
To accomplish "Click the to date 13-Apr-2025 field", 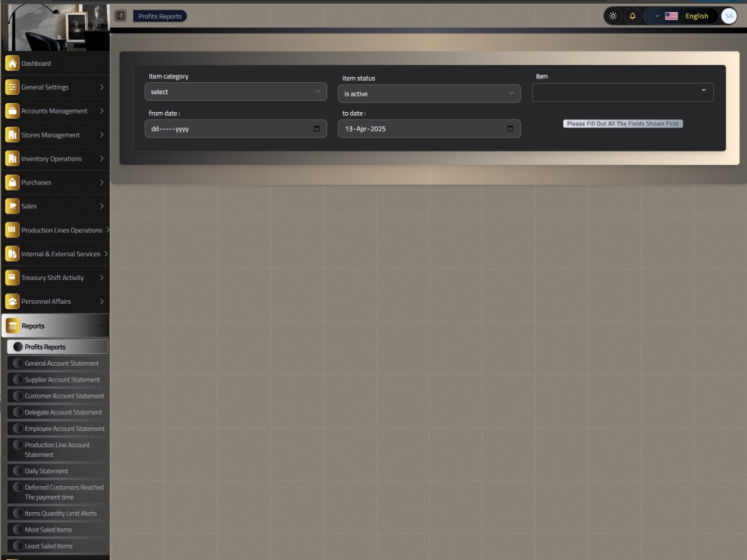I will click(x=429, y=128).
